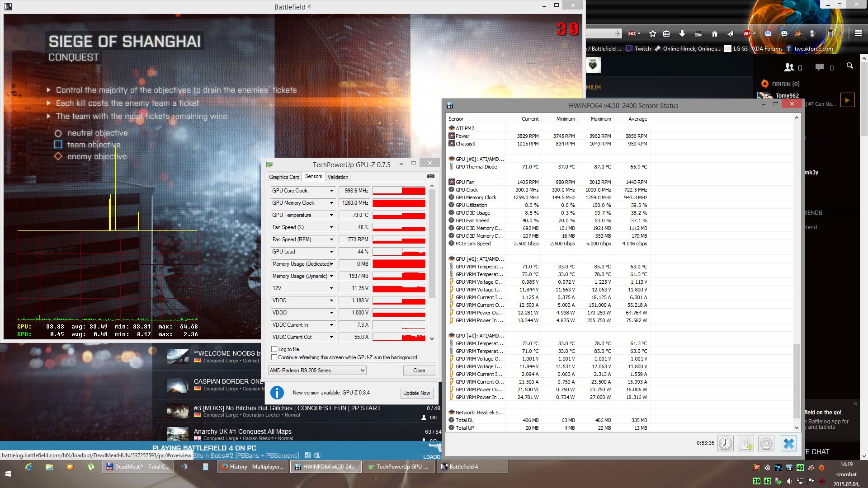The height and width of the screenshot is (488, 868).
Task: Open Firefox bookmarks list icon
Action: coord(666,33)
